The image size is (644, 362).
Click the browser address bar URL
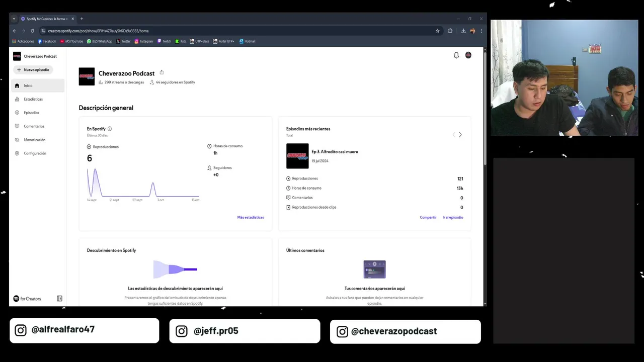tap(98, 31)
